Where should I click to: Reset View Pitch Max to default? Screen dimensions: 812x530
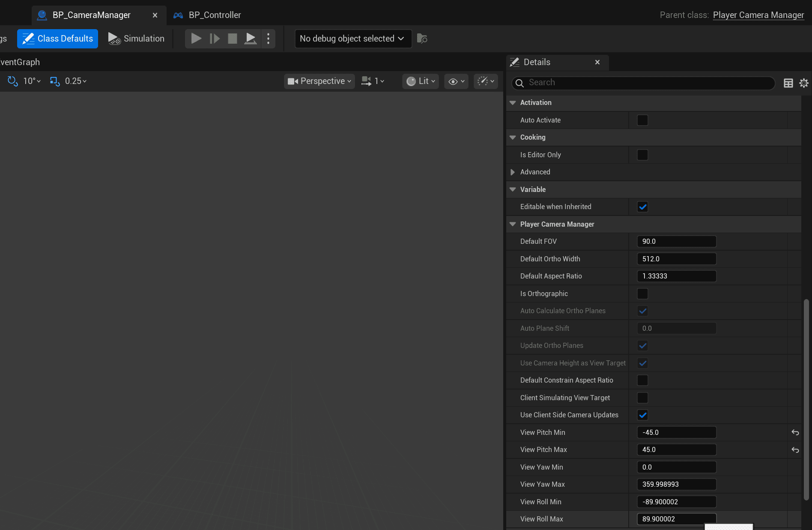795,450
